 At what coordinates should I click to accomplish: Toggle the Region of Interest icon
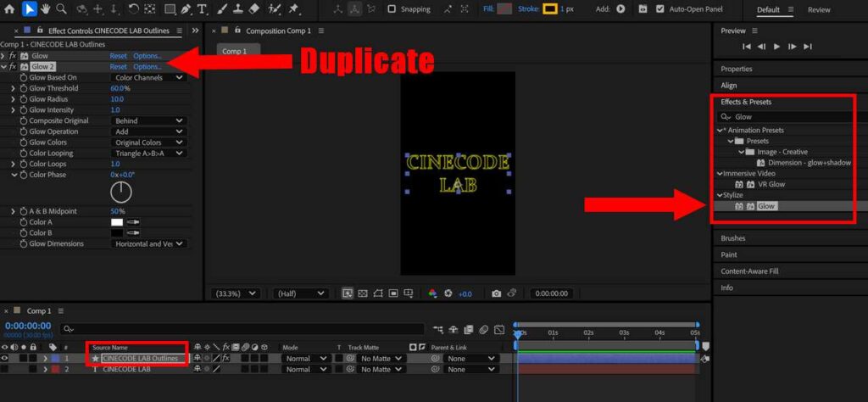point(393,293)
